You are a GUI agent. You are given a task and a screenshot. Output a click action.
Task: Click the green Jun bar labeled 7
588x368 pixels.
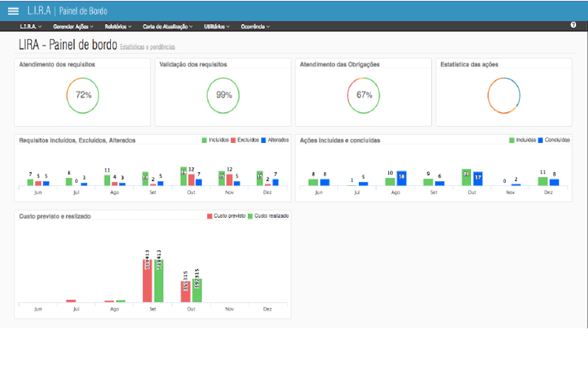point(31,183)
